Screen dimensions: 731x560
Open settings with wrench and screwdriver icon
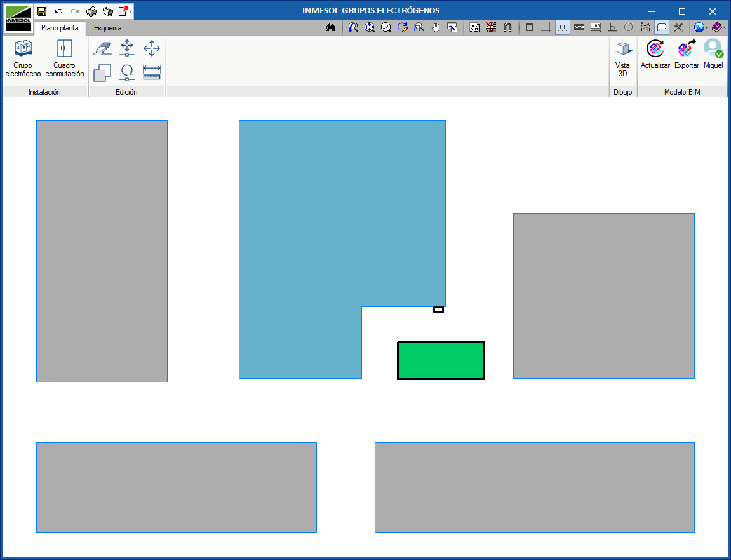pyautogui.click(x=678, y=27)
